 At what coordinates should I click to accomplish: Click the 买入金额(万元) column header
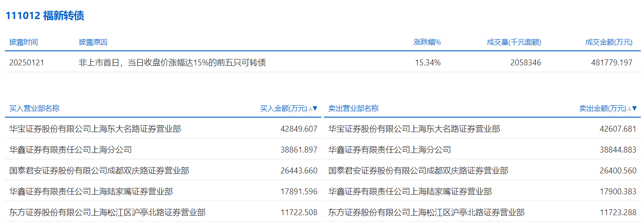pyautogui.click(x=284, y=109)
